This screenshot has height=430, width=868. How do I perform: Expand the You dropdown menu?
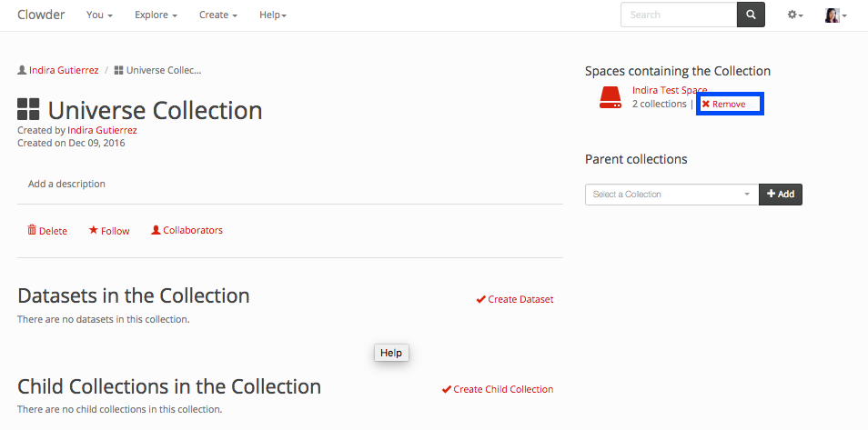click(x=99, y=15)
